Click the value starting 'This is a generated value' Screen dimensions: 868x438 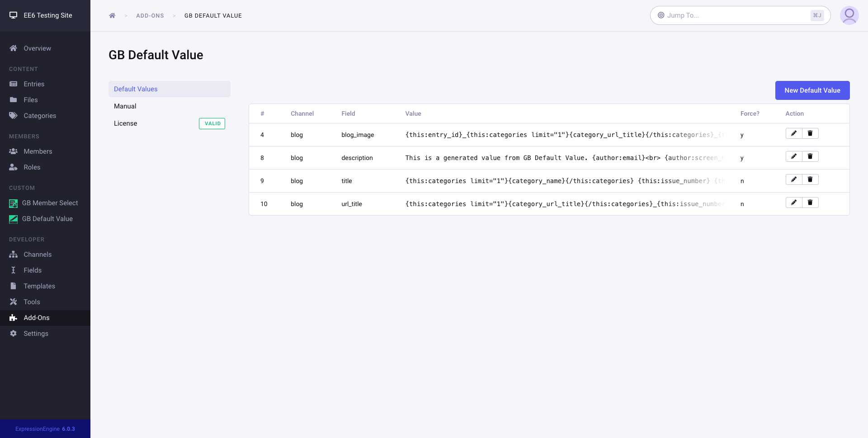tap(566, 158)
